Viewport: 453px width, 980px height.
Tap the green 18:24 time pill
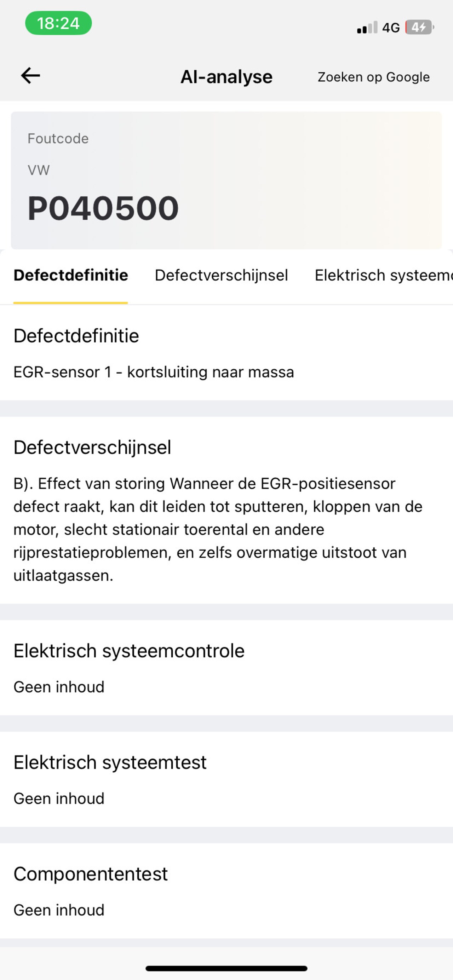click(x=58, y=23)
